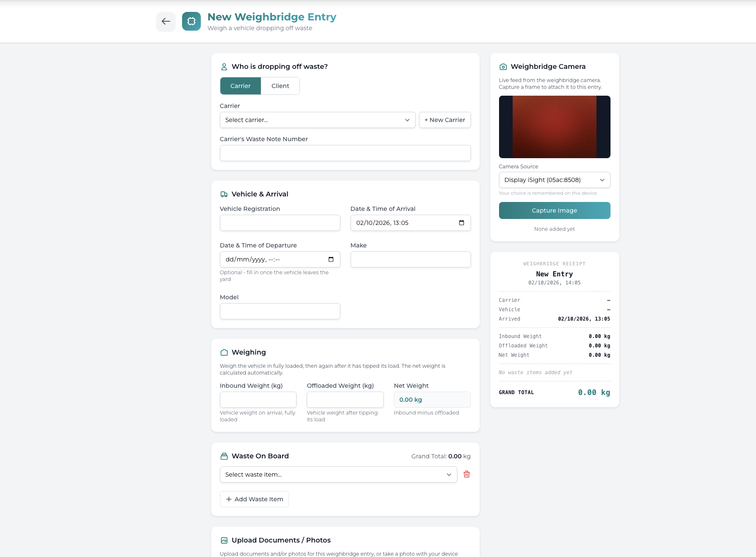Expand the Select waste item dropdown
The height and width of the screenshot is (557, 756).
click(338, 475)
